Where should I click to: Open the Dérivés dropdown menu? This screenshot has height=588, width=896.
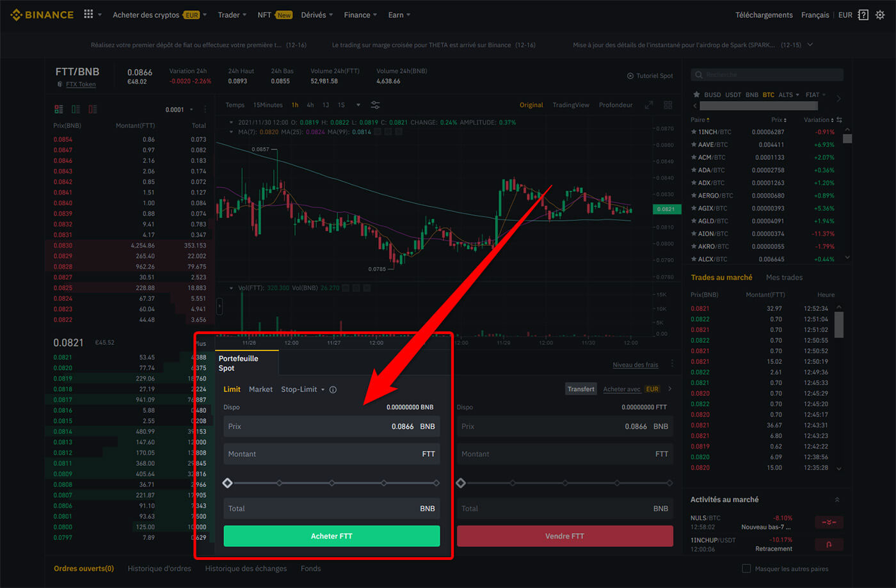(317, 15)
